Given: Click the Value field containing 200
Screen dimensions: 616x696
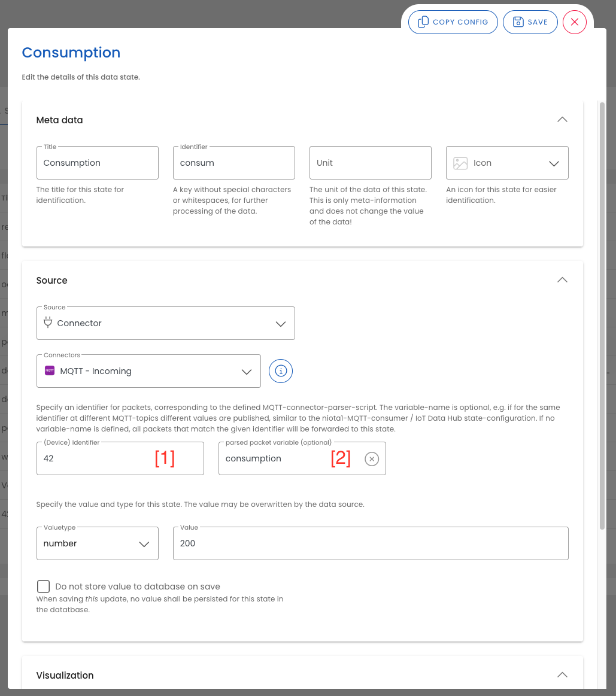Looking at the screenshot, I should point(370,543).
